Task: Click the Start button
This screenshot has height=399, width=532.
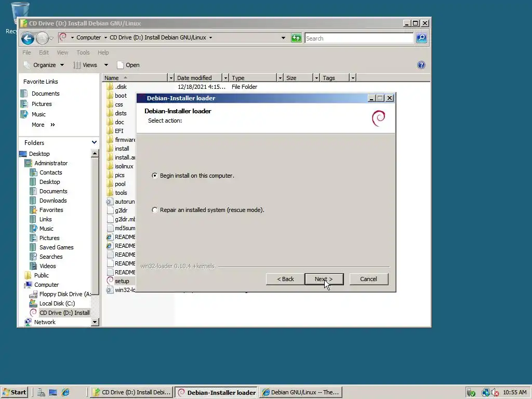Action: pyautogui.click(x=14, y=392)
